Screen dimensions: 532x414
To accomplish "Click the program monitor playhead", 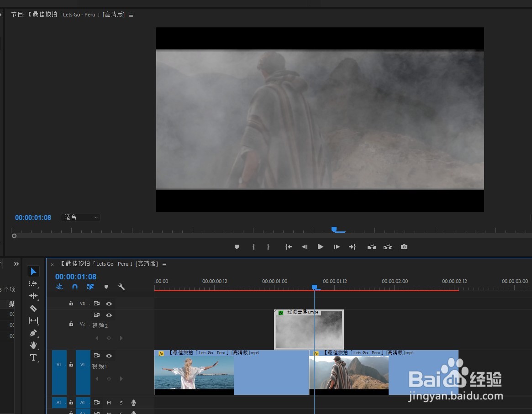I will pyautogui.click(x=334, y=230).
